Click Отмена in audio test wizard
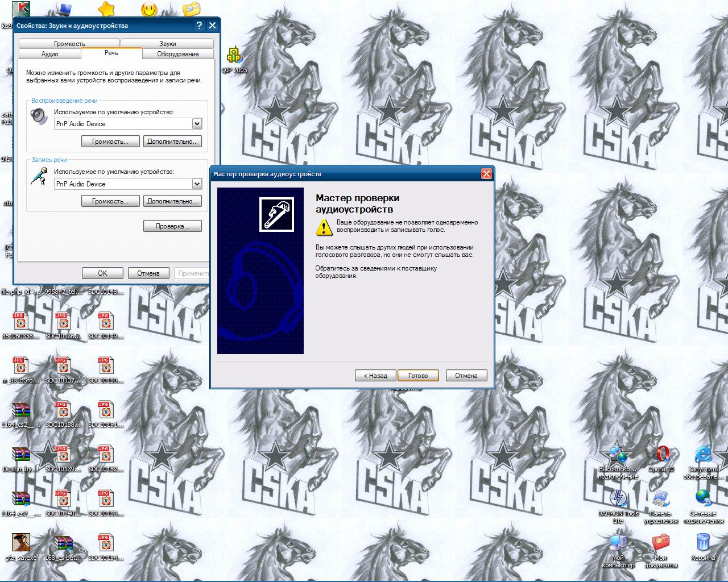The width and height of the screenshot is (728, 582). [x=466, y=376]
